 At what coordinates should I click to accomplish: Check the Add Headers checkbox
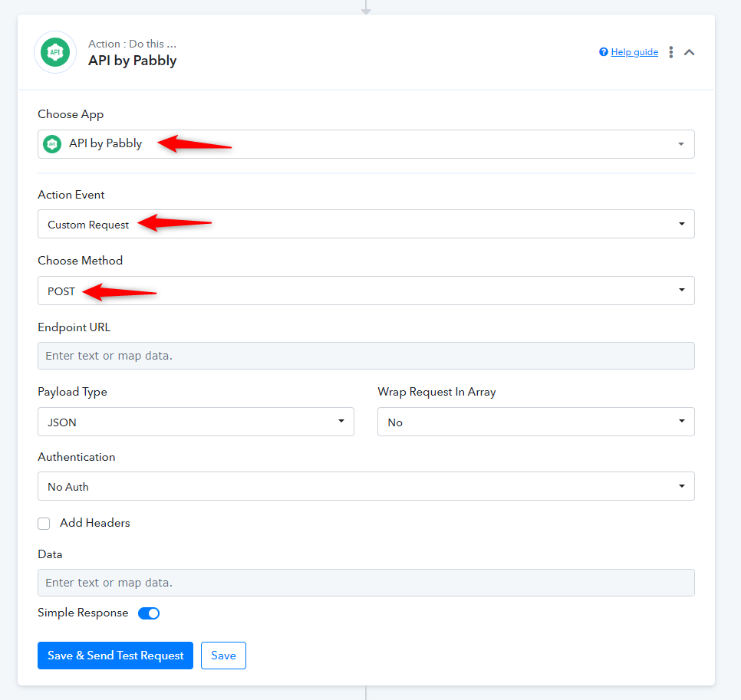pos(44,524)
